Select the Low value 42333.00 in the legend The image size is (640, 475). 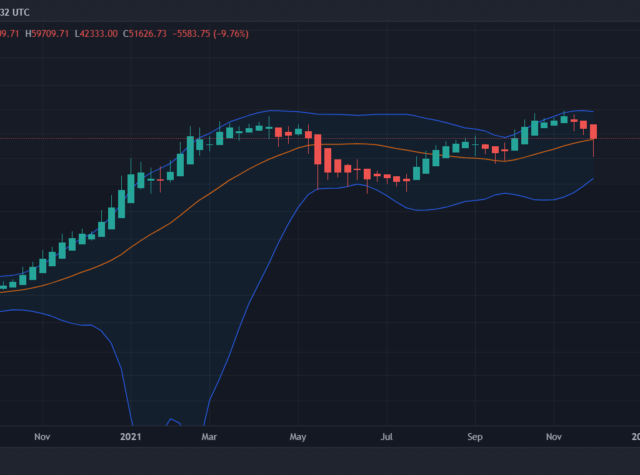pos(102,33)
